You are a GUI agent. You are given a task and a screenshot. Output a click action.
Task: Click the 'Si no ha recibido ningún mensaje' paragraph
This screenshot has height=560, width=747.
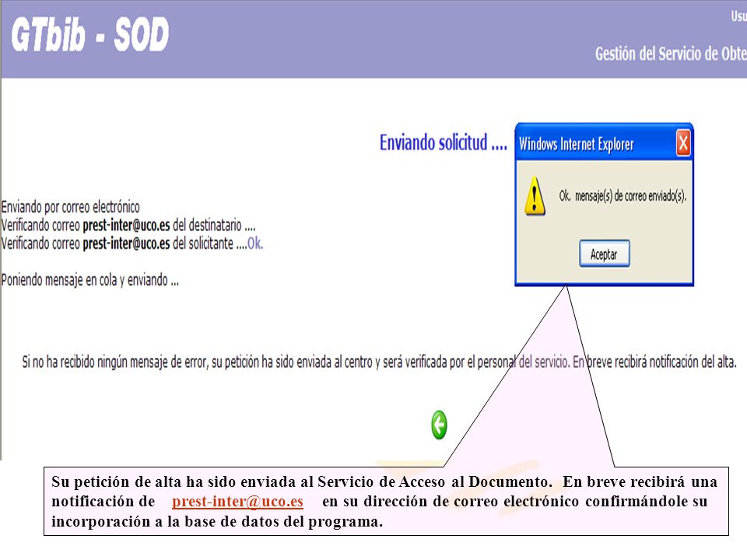pos(379,362)
